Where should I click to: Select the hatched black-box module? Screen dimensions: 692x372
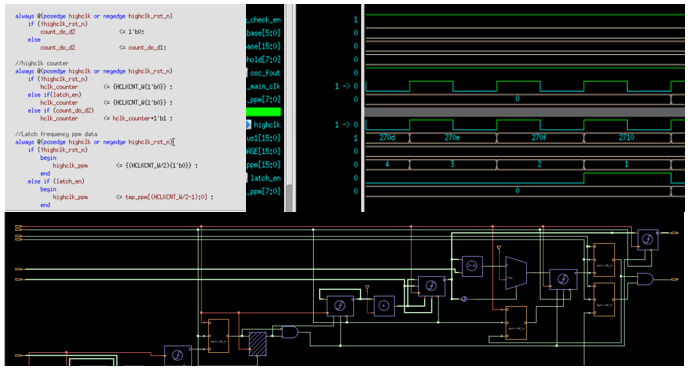[258, 344]
